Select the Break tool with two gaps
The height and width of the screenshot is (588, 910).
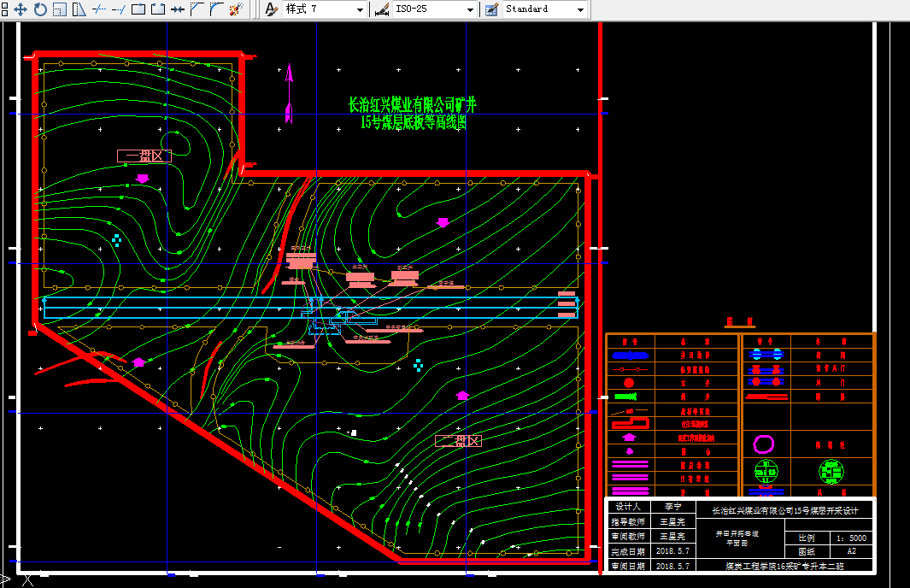158,9
